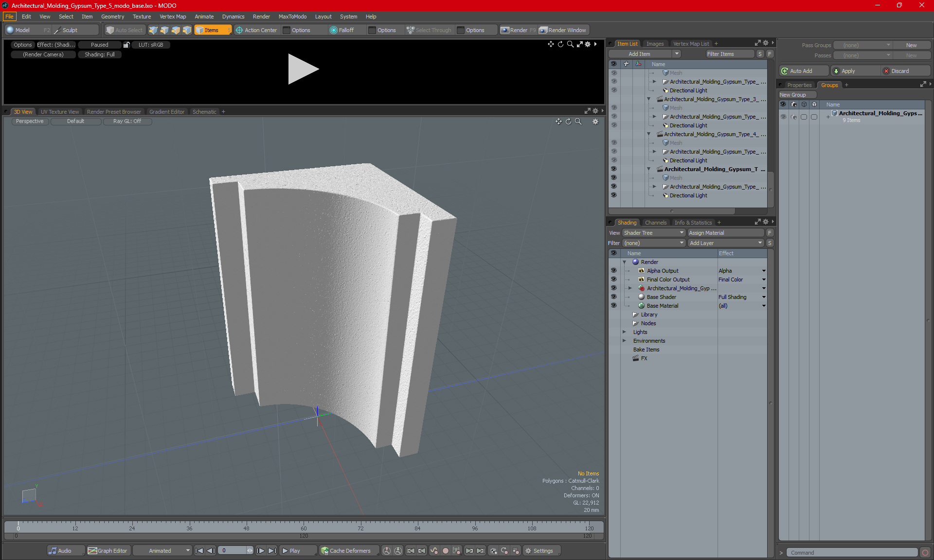Switch to Schematic tab

tap(204, 112)
